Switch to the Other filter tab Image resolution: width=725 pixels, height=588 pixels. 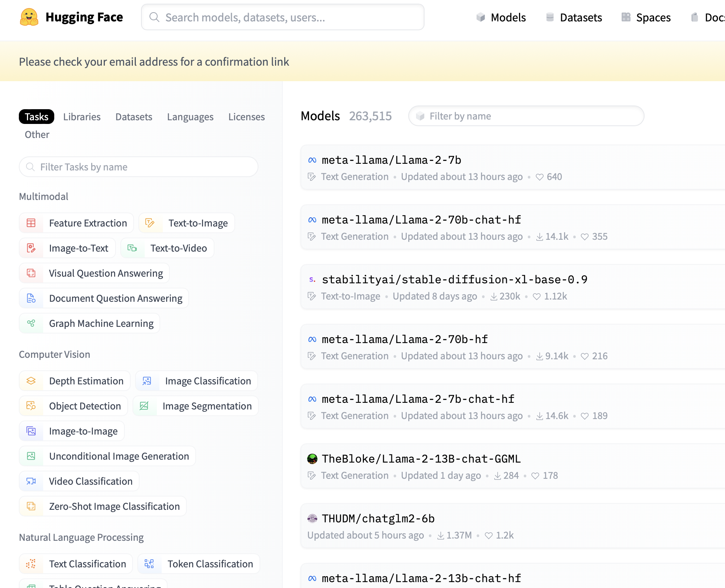click(x=37, y=134)
